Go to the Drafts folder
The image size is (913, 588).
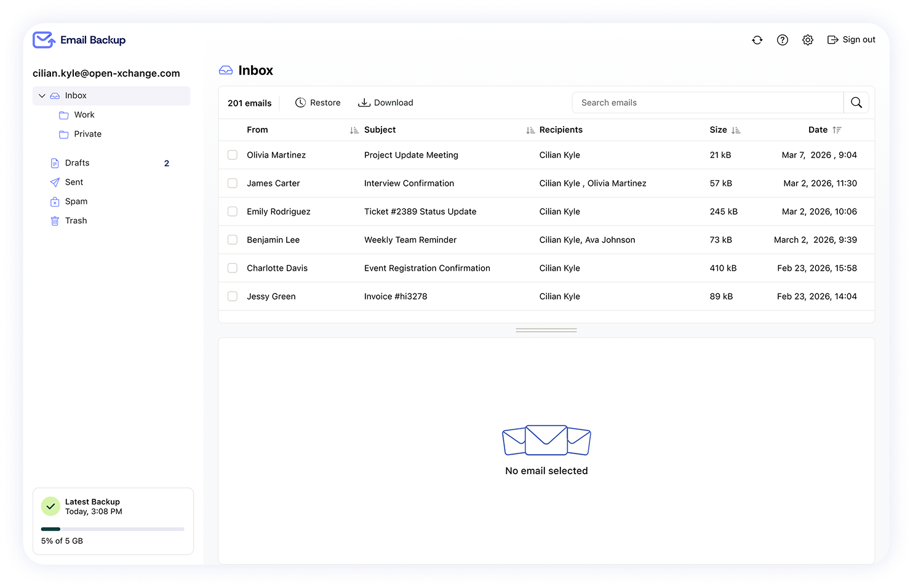pos(77,163)
